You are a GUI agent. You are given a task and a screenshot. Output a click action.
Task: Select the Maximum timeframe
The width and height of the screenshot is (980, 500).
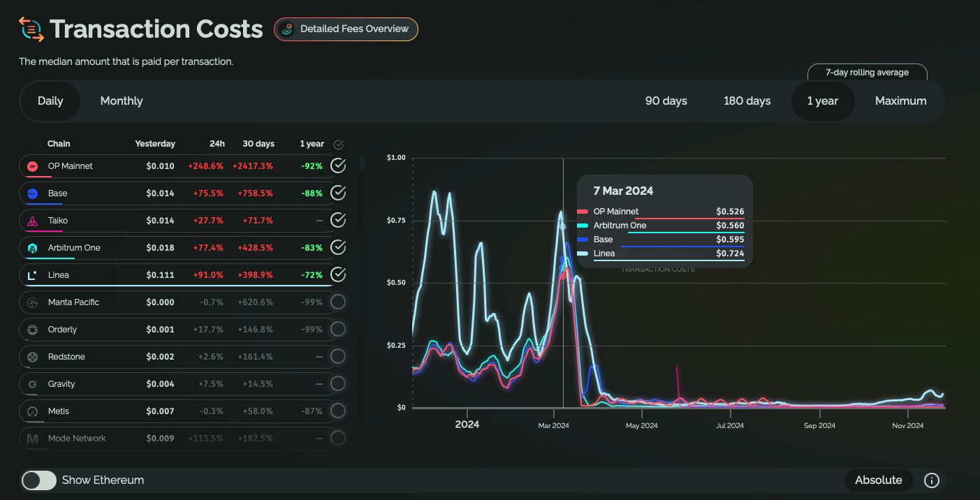(900, 101)
